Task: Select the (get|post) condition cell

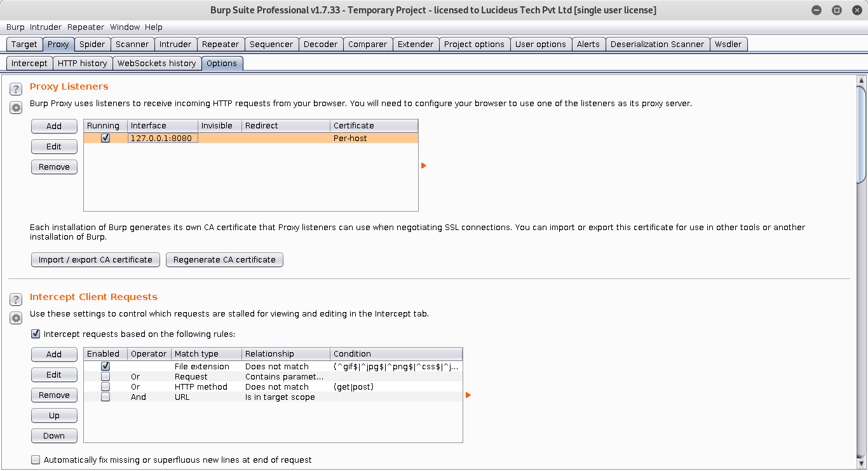Action: tap(397, 386)
